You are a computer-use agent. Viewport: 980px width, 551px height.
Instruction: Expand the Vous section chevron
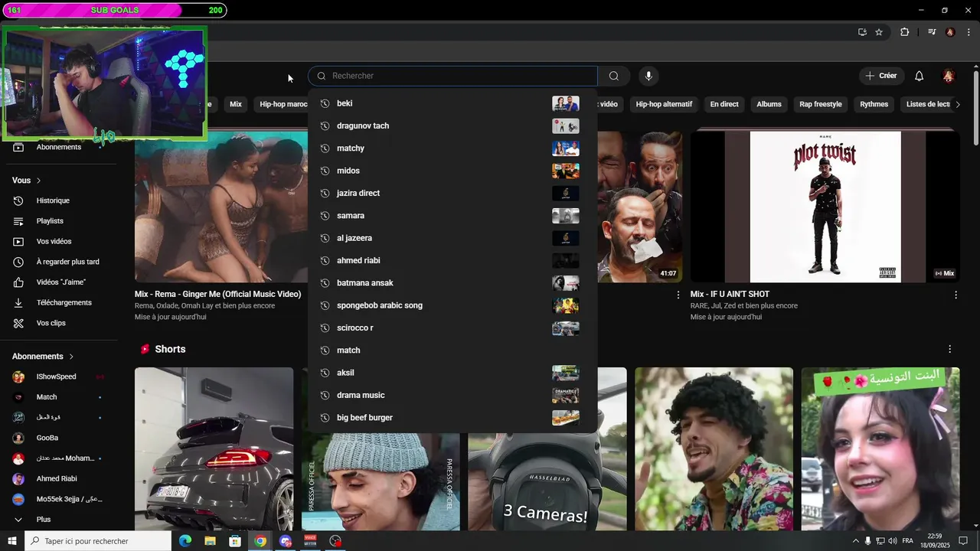pos(38,181)
